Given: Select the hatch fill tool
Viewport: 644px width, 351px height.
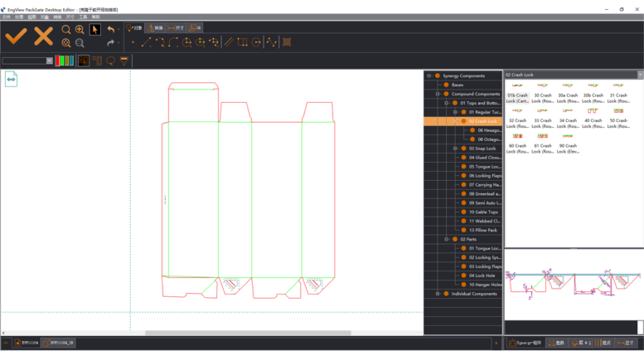Looking at the screenshot, I should 287,42.
